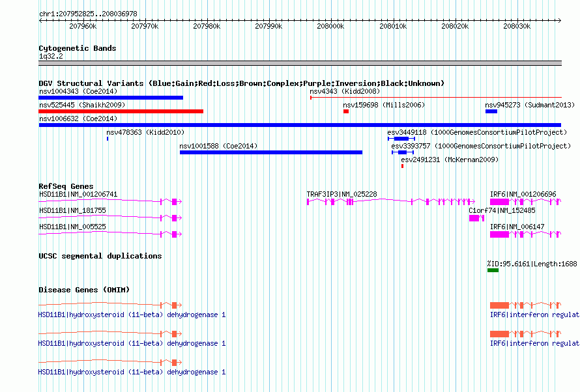This screenshot has width=580, height=392.
Task: Select the nsv478363 (Kidd2010) small blue tick
Action: 108,139
